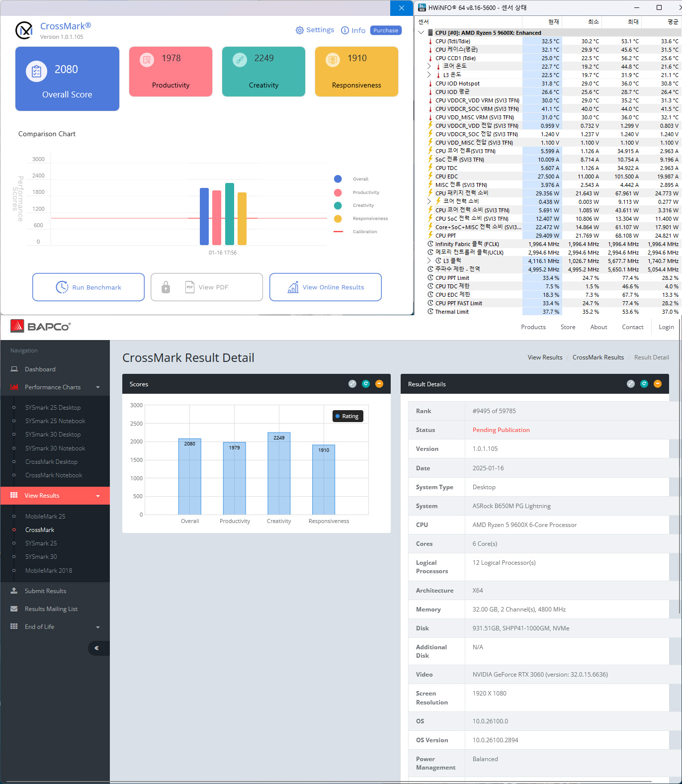Toggle the Rating legend in Scores chart
Screen dimensions: 682x784
click(x=347, y=416)
